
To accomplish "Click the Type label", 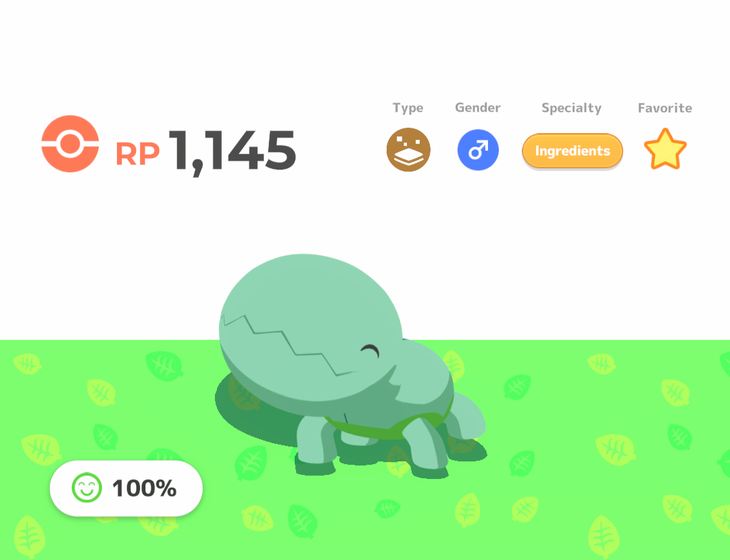I will (408, 108).
